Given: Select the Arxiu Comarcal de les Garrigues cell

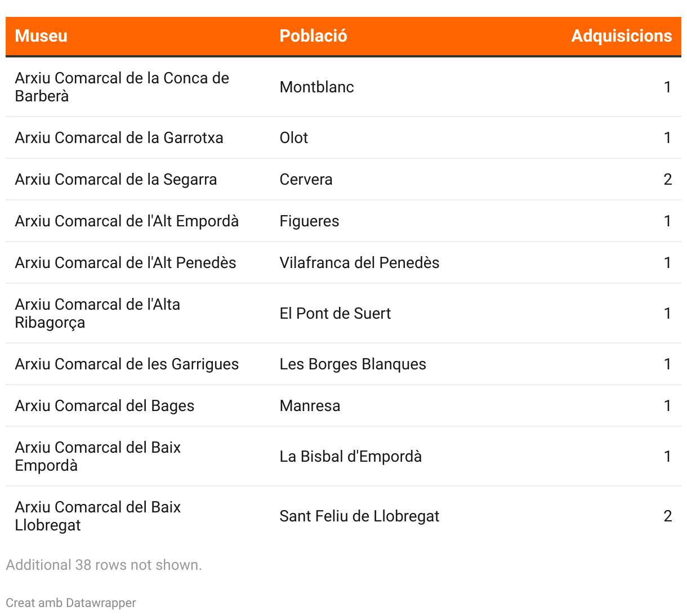Looking at the screenshot, I should 127,364.
